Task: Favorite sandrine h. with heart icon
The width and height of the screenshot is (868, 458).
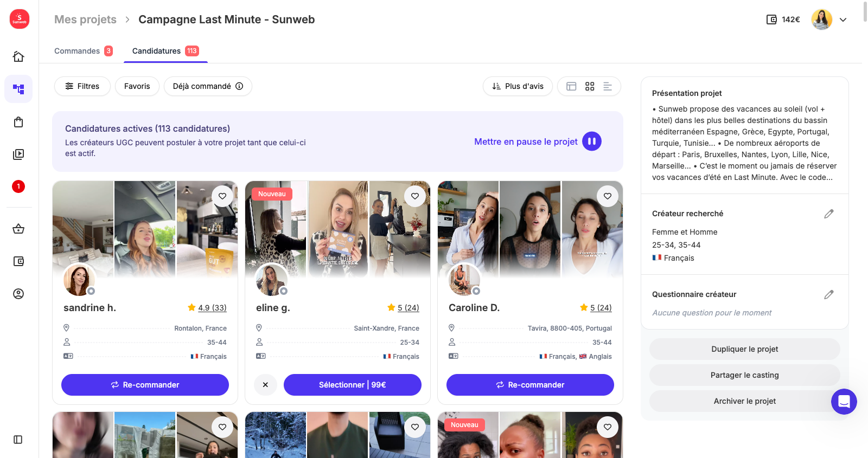Action: point(222,196)
